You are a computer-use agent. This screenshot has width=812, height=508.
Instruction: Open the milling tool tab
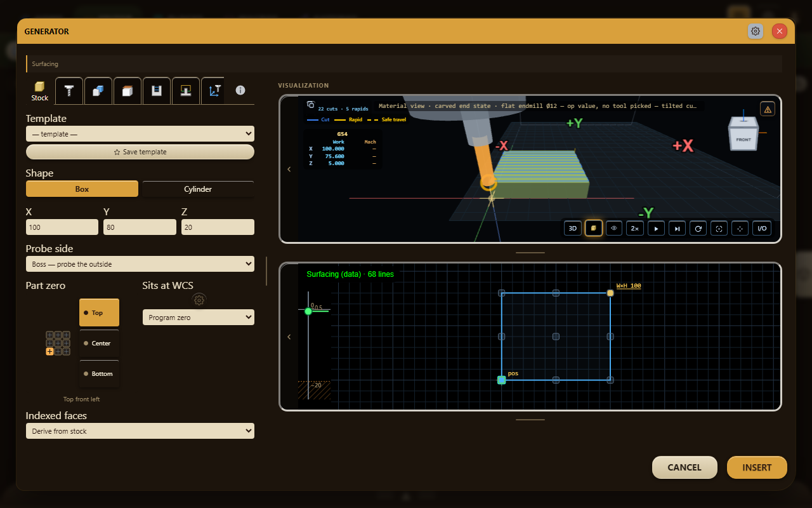click(69, 91)
